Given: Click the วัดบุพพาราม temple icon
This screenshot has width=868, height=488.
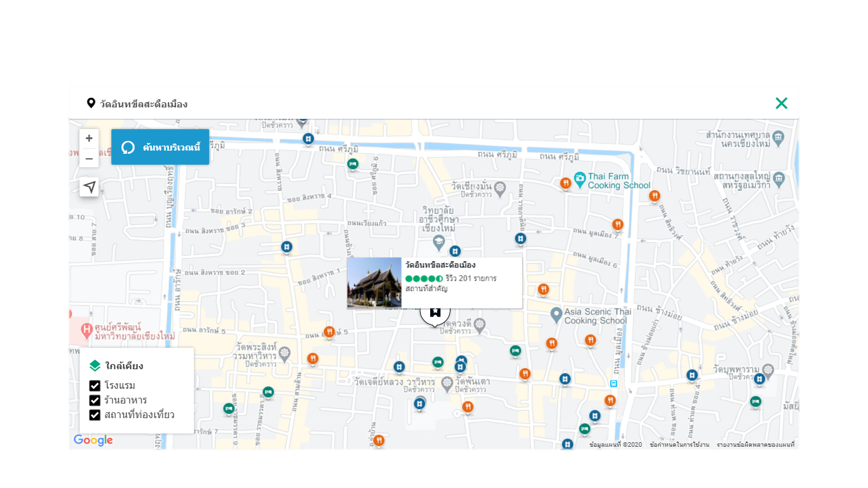Looking at the screenshot, I should tap(768, 369).
